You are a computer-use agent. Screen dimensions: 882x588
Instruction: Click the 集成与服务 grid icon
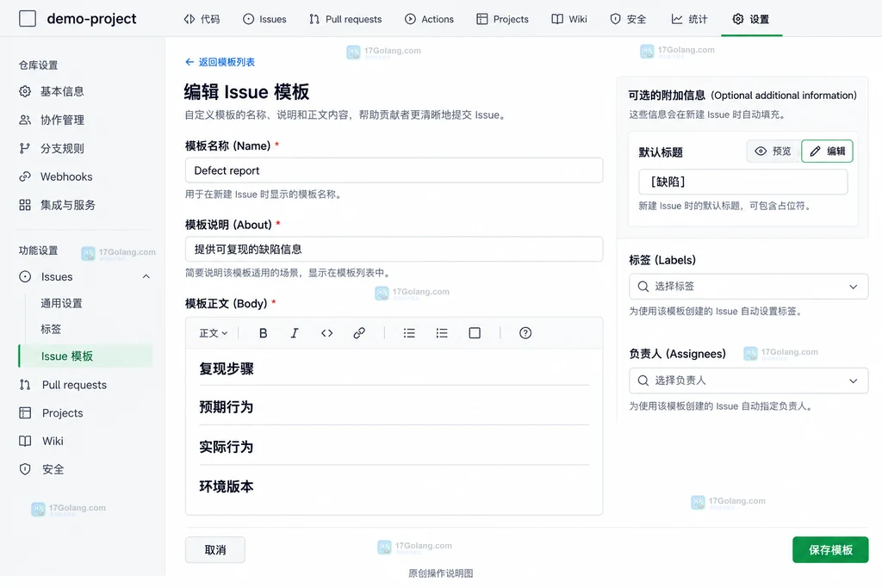pyautogui.click(x=25, y=205)
